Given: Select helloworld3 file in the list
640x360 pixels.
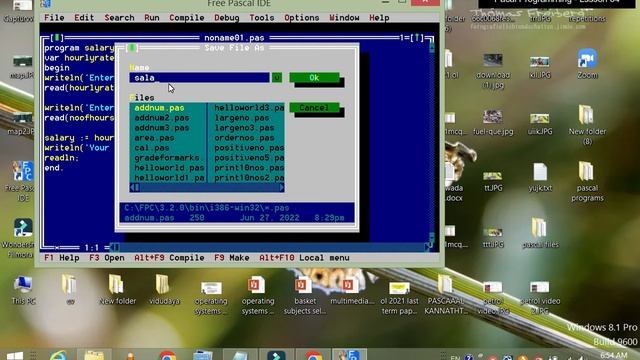Looking at the screenshot, I should point(249,108).
